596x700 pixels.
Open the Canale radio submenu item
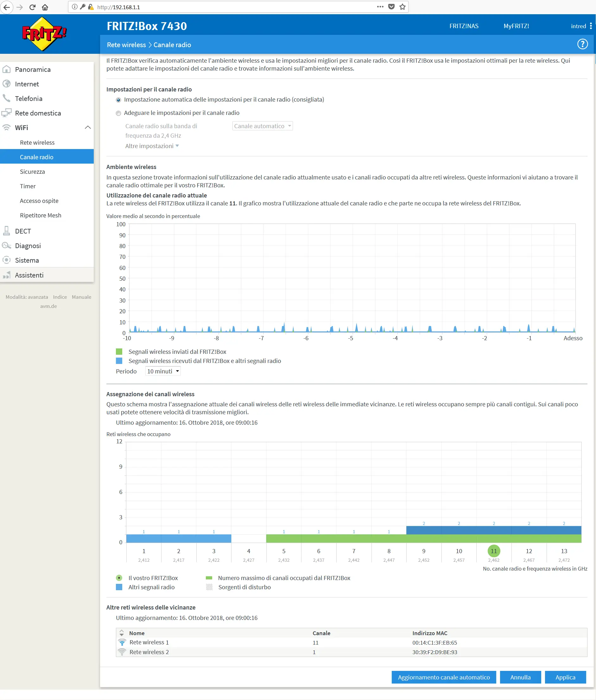tap(47, 157)
